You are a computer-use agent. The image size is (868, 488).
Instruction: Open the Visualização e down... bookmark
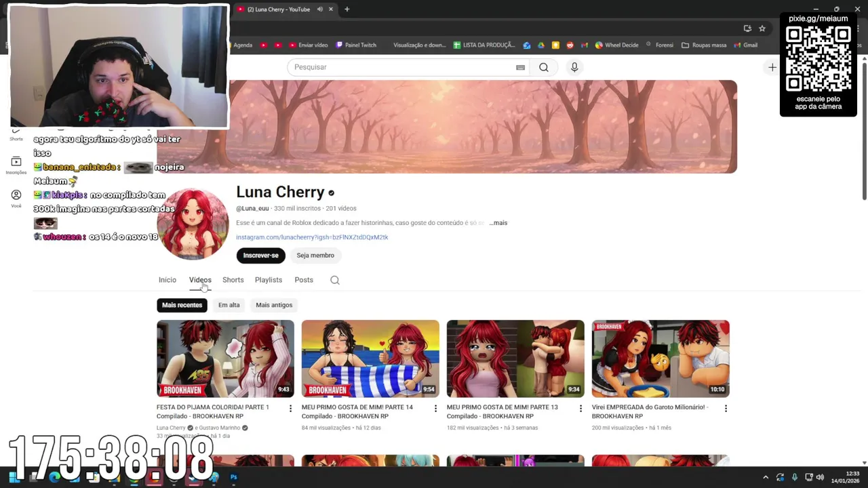tap(419, 45)
